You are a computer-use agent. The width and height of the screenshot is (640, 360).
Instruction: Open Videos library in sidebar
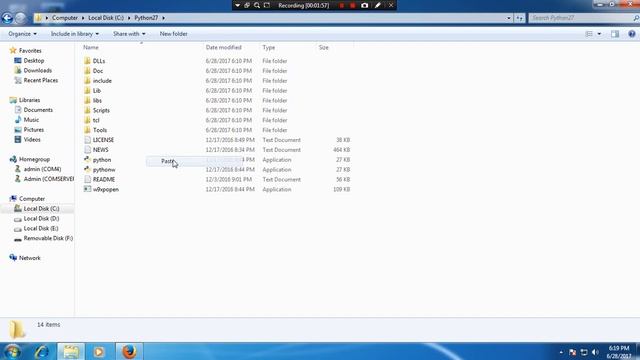[32, 140]
